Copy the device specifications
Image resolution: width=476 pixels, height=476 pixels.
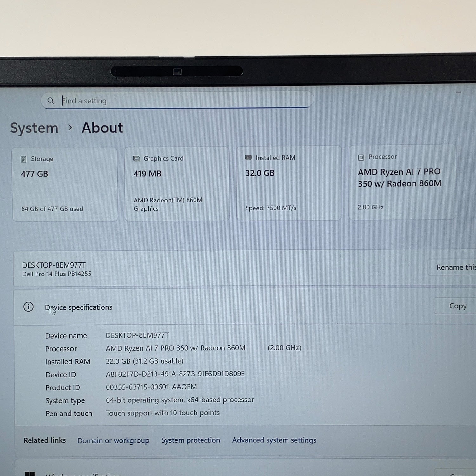pyautogui.click(x=455, y=306)
